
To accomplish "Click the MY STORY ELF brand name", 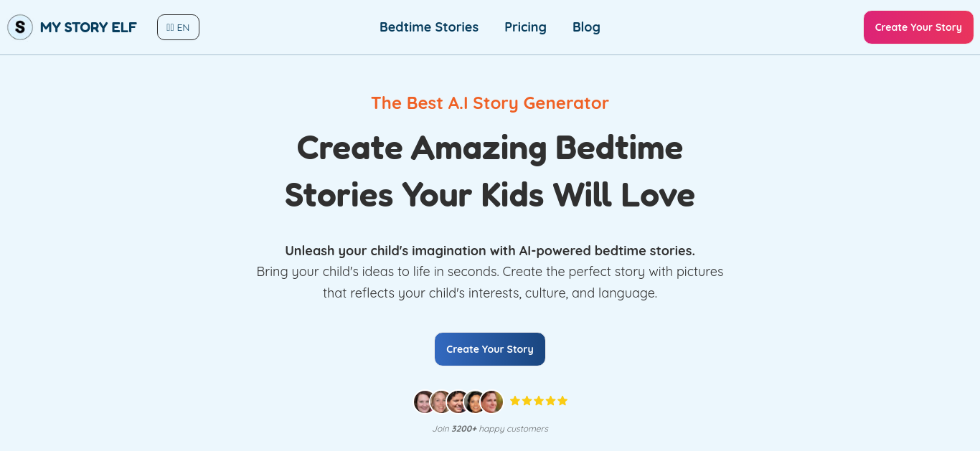I will (x=88, y=27).
